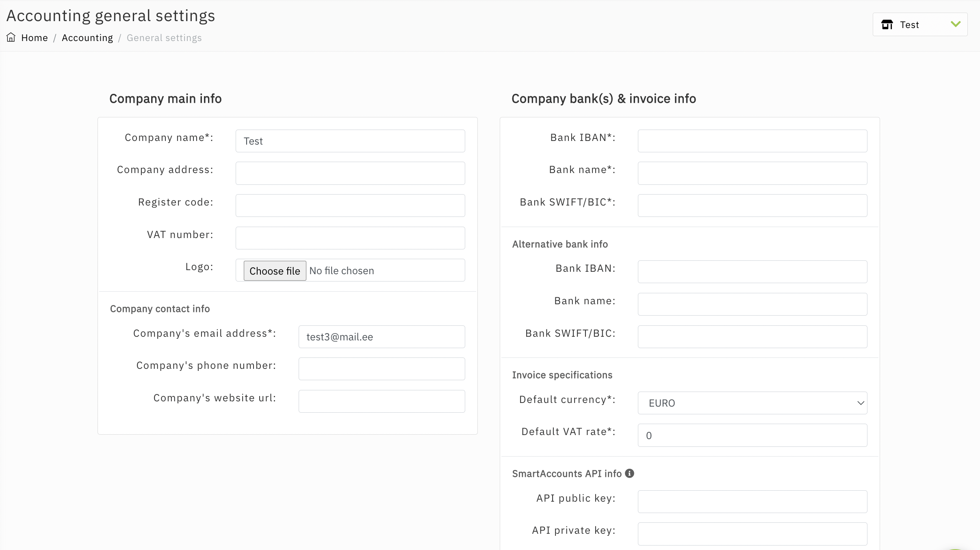Expand the Test store selector chevron
The width and height of the screenshot is (980, 550).
pos(956,24)
